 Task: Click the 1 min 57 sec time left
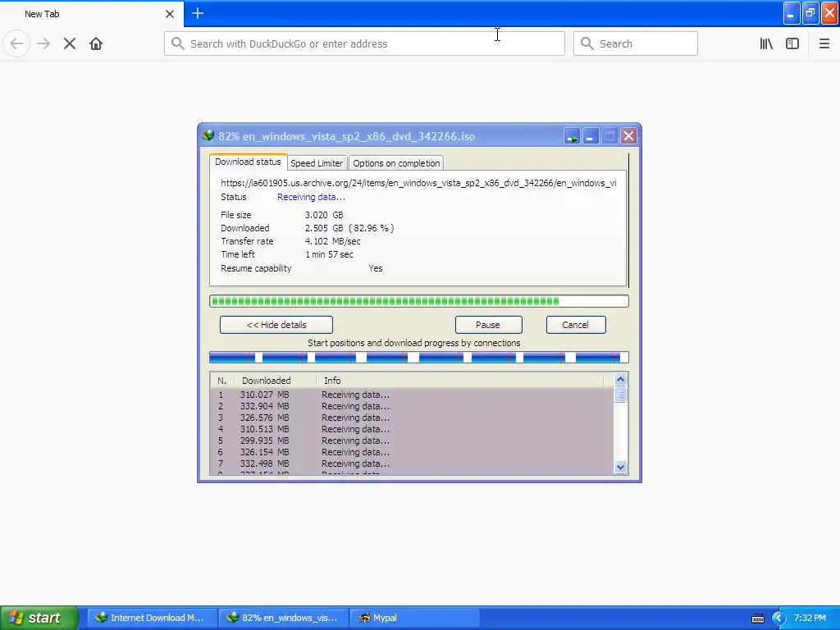(x=329, y=254)
